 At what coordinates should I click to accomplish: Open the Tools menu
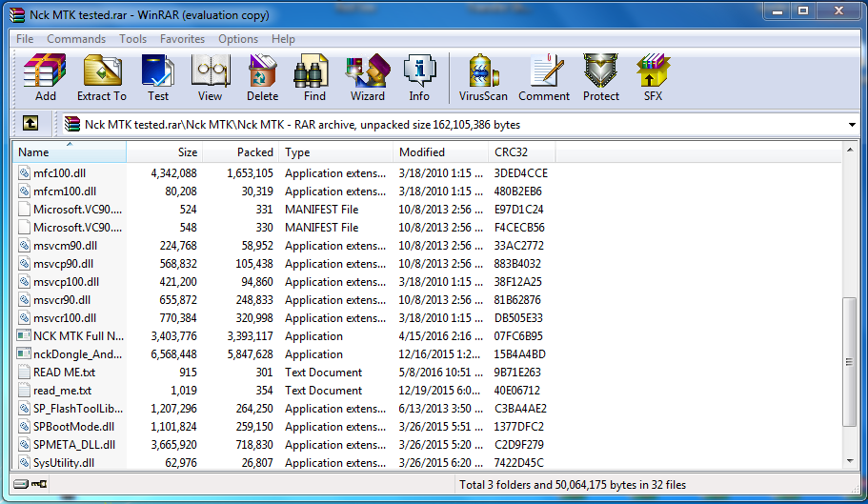pyautogui.click(x=132, y=39)
